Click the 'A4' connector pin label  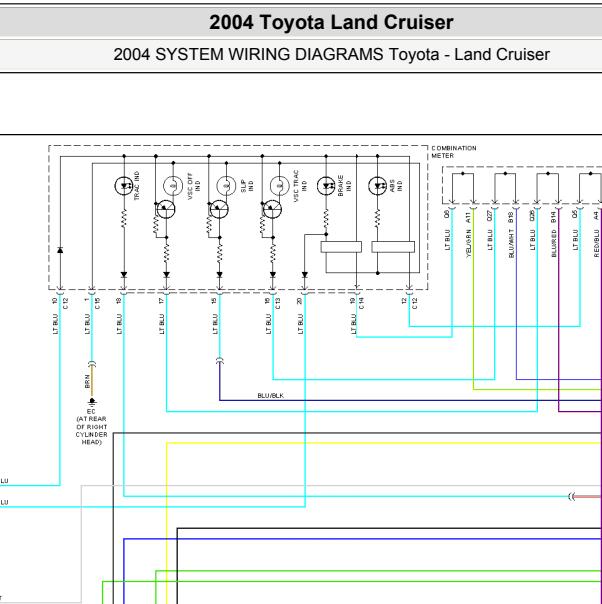(x=596, y=215)
